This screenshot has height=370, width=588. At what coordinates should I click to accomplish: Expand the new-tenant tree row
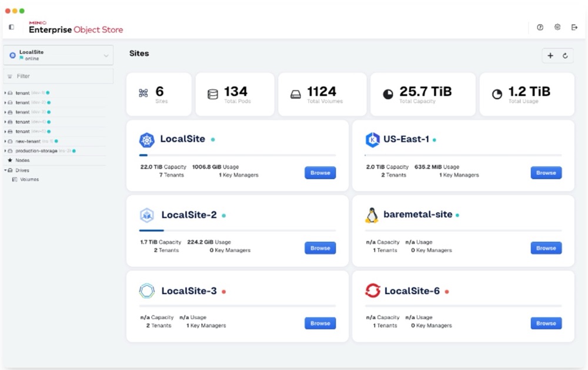click(x=5, y=141)
